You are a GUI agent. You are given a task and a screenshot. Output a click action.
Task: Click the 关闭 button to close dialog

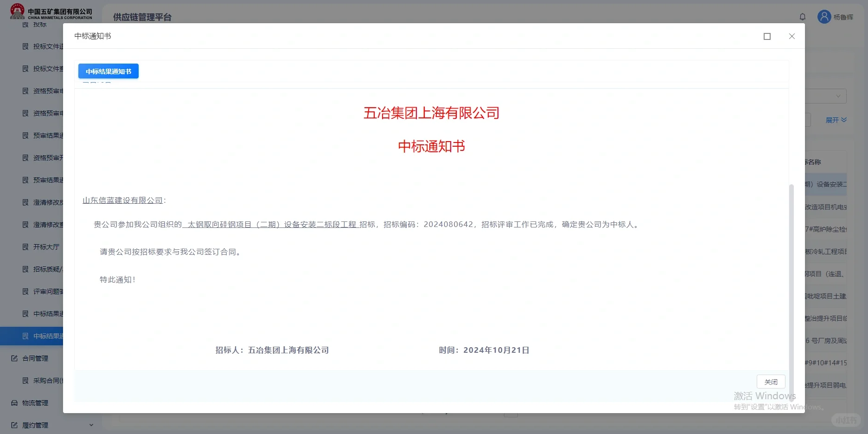(x=771, y=382)
